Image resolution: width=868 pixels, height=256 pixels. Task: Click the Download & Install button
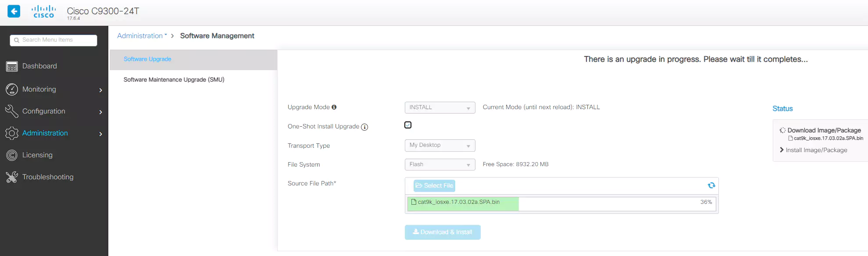pyautogui.click(x=443, y=232)
